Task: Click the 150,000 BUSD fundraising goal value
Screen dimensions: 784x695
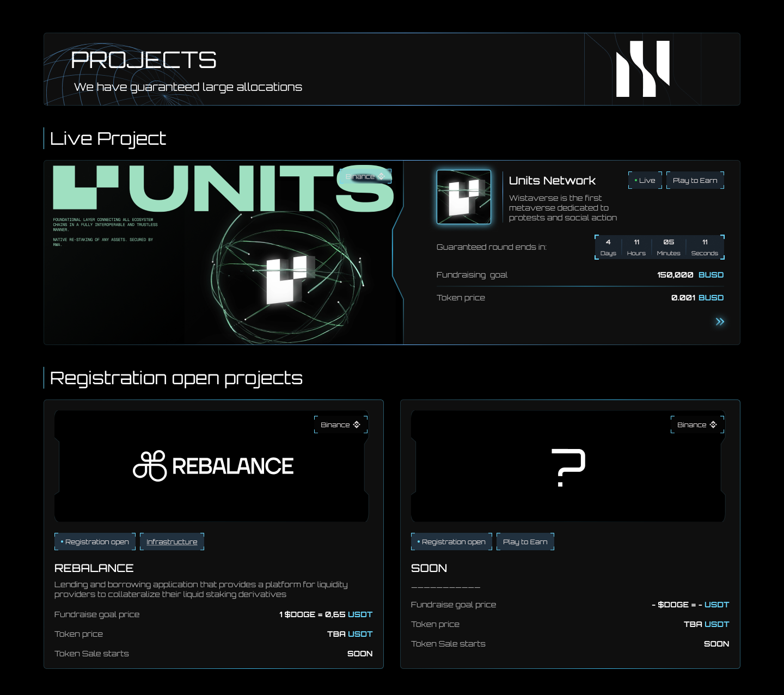Action: click(x=690, y=275)
